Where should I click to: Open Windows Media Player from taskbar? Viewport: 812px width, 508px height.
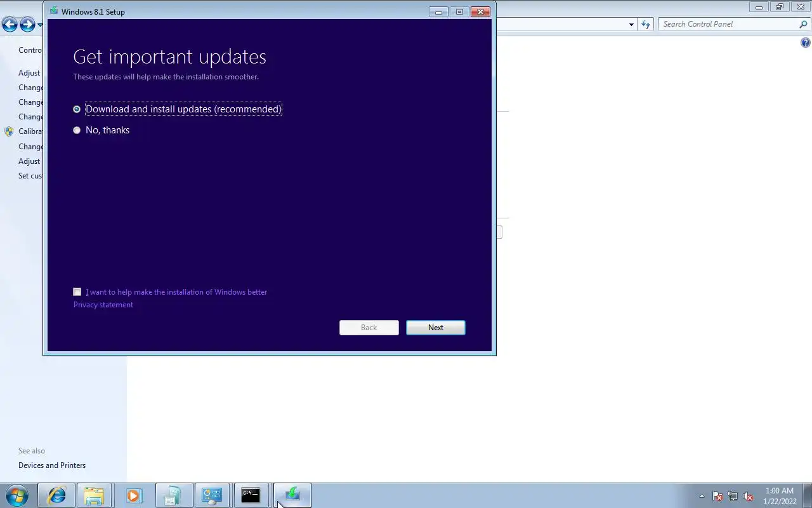point(133,495)
